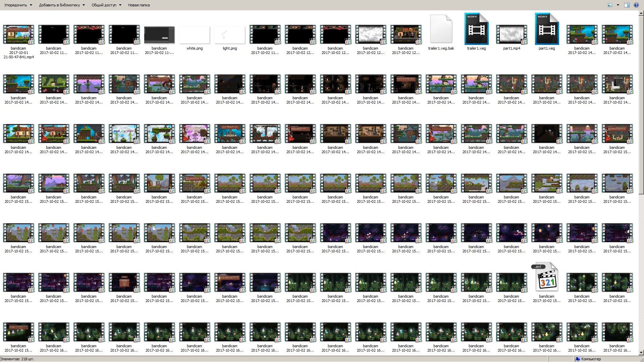Click the Новая папка button

coord(139,5)
